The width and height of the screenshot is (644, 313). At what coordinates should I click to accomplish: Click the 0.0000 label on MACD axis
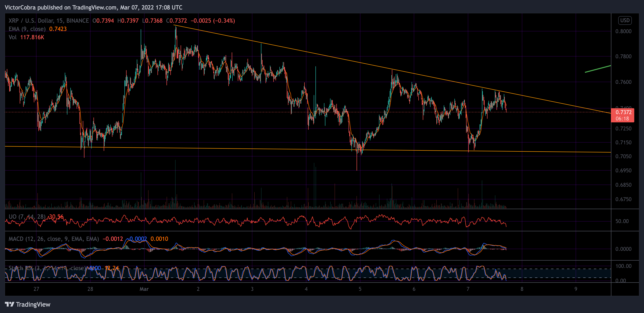[x=623, y=249]
